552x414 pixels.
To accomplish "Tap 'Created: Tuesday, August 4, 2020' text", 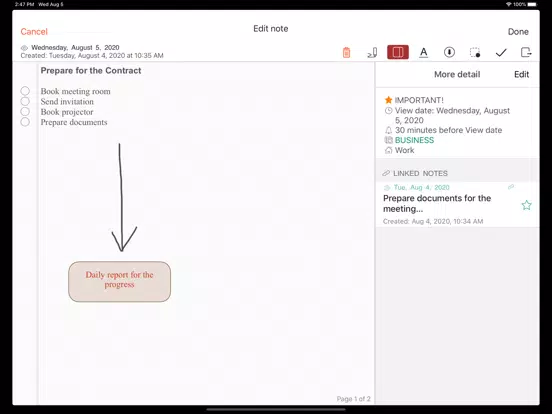I will tap(92, 56).
